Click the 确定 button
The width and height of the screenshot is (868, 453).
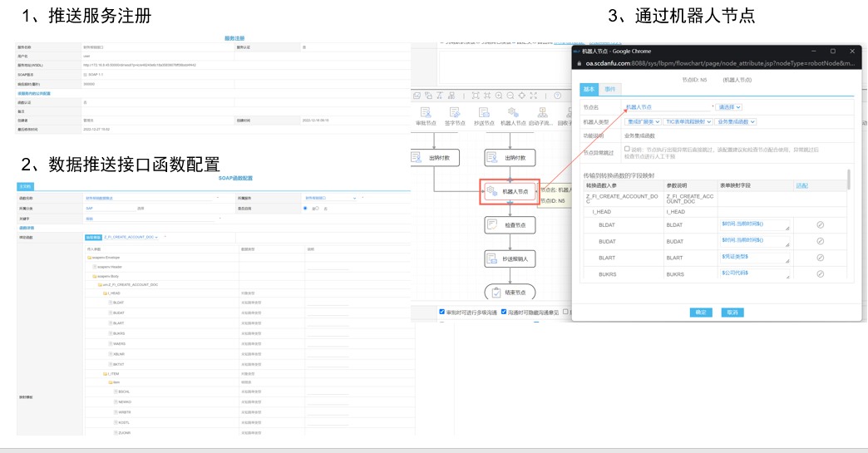coord(701,313)
